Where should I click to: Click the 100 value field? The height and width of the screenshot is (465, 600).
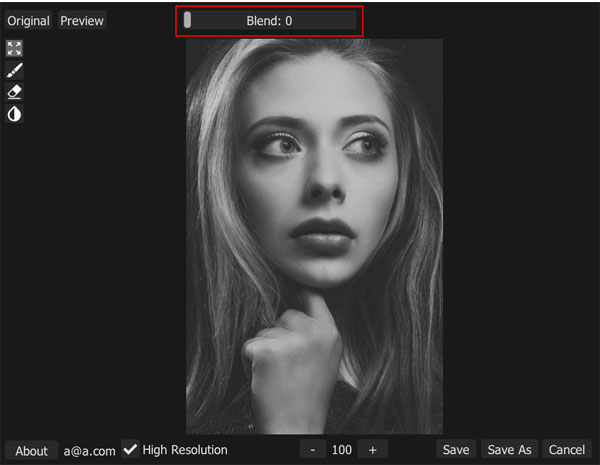(x=342, y=450)
